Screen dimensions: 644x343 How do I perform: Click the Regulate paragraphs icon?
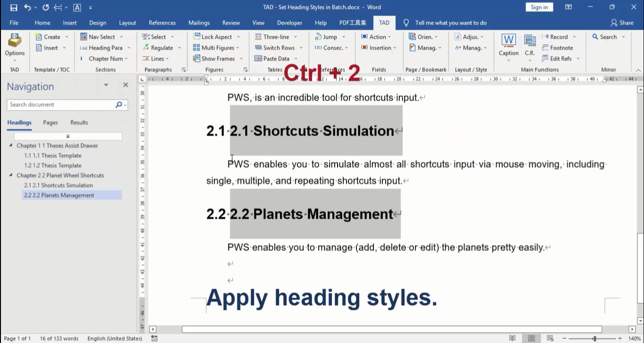point(145,48)
